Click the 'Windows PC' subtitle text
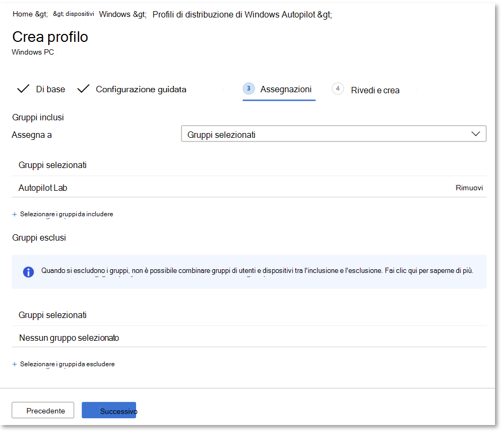This screenshot has height=433, width=504. pos(33,52)
